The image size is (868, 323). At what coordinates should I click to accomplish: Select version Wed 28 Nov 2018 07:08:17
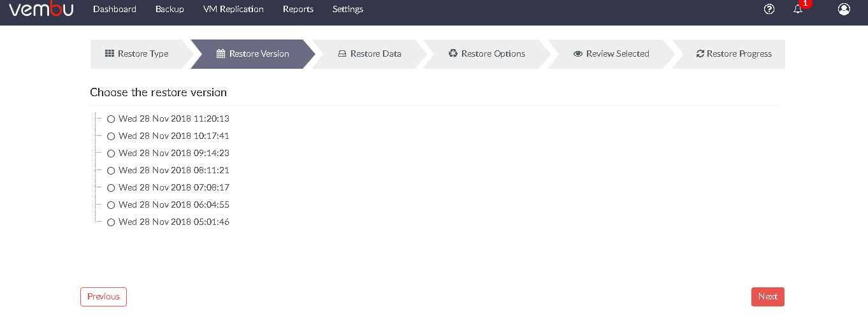click(111, 188)
